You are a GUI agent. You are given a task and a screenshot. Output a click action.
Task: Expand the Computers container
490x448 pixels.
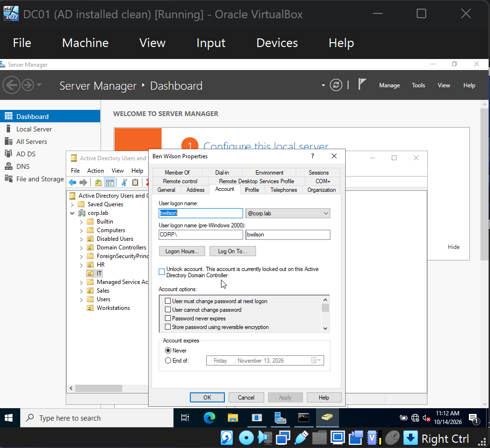pyautogui.click(x=81, y=231)
